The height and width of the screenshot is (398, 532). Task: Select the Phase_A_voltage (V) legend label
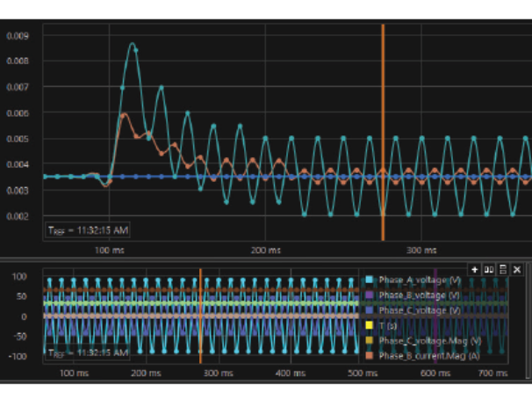tap(420, 280)
